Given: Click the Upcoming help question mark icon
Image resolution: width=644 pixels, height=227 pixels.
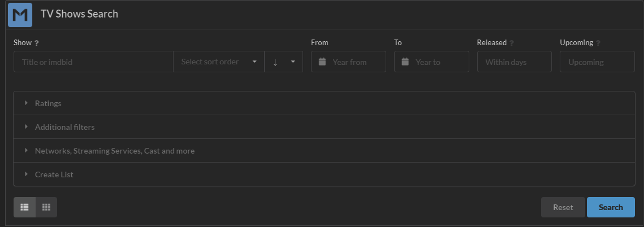Looking at the screenshot, I should (598, 43).
